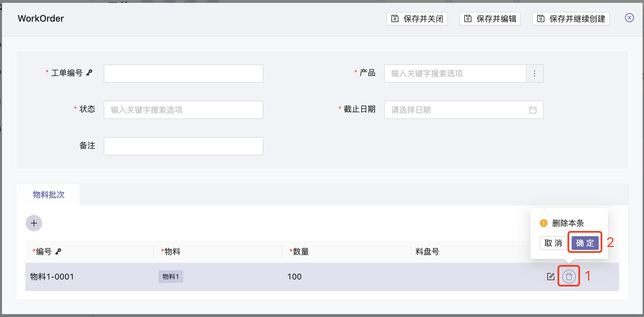Open the calendar icon in 截止日期 field
The image size is (644, 317).
(x=533, y=110)
